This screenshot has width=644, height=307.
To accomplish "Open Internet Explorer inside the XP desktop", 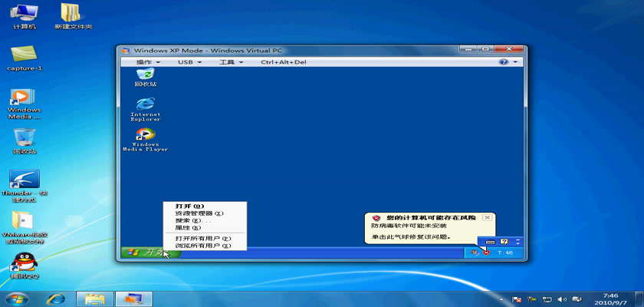I will [x=145, y=105].
